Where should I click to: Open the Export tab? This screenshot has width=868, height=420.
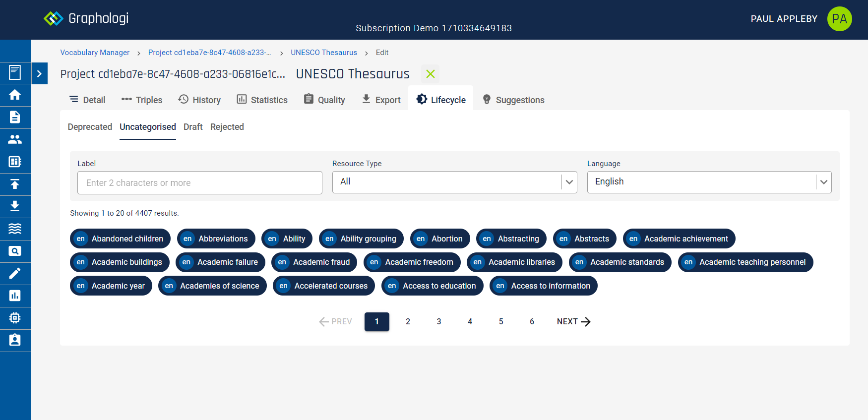click(x=381, y=100)
